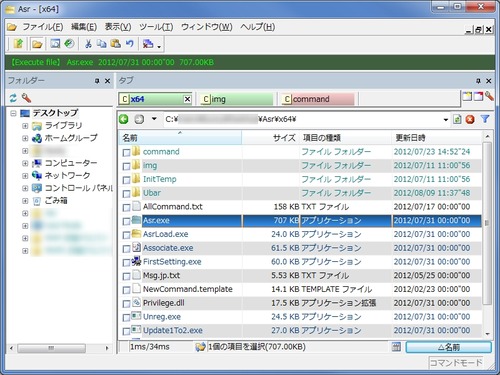The height and width of the screenshot is (375, 500).
Task: Click the copy icon in toolbar
Action: point(101,44)
